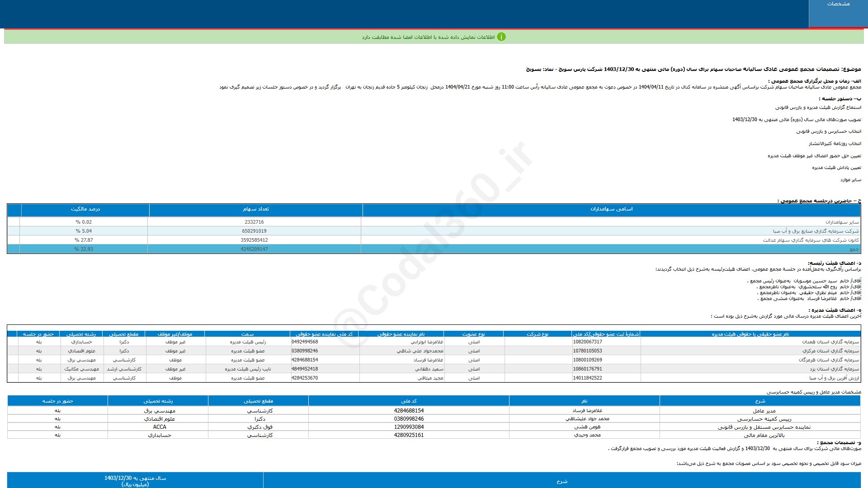This screenshot has height=488, width=868.
Task: Click the جمع total row label
Action: click(854, 249)
